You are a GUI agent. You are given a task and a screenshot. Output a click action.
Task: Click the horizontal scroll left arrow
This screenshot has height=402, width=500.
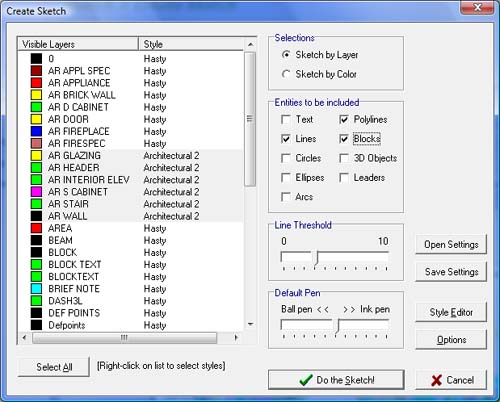coord(24,338)
